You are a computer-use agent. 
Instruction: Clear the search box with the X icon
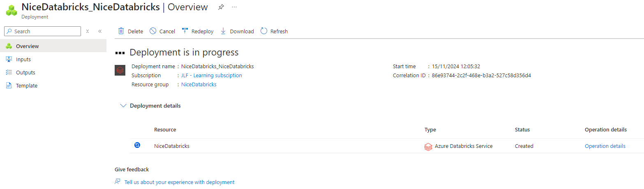88,31
